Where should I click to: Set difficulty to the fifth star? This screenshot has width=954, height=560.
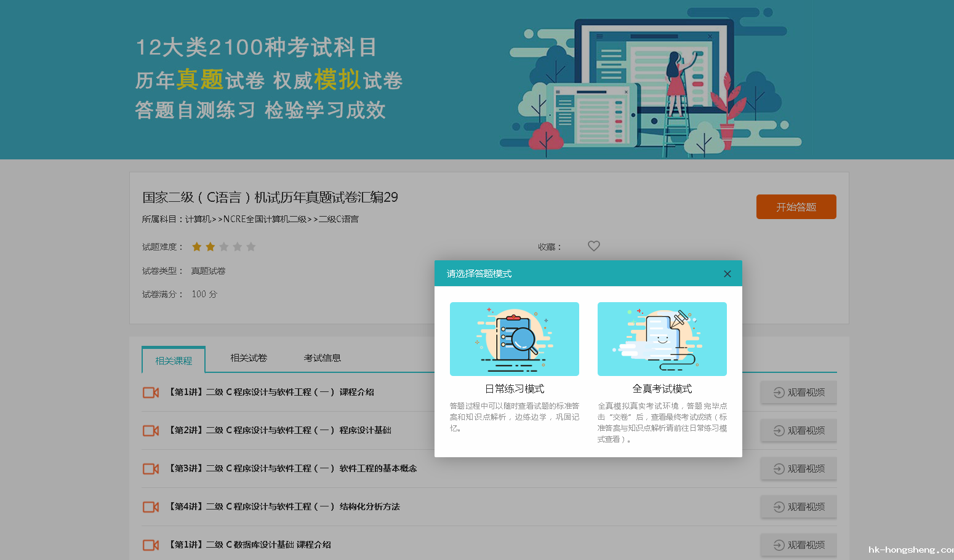point(251,247)
